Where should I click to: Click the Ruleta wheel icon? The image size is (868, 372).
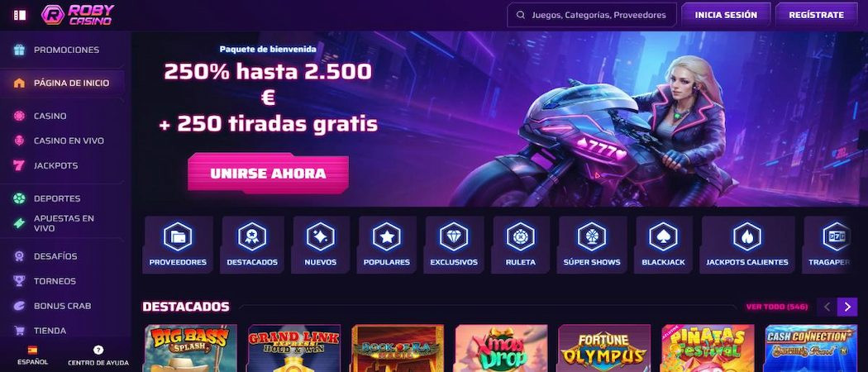click(x=521, y=237)
